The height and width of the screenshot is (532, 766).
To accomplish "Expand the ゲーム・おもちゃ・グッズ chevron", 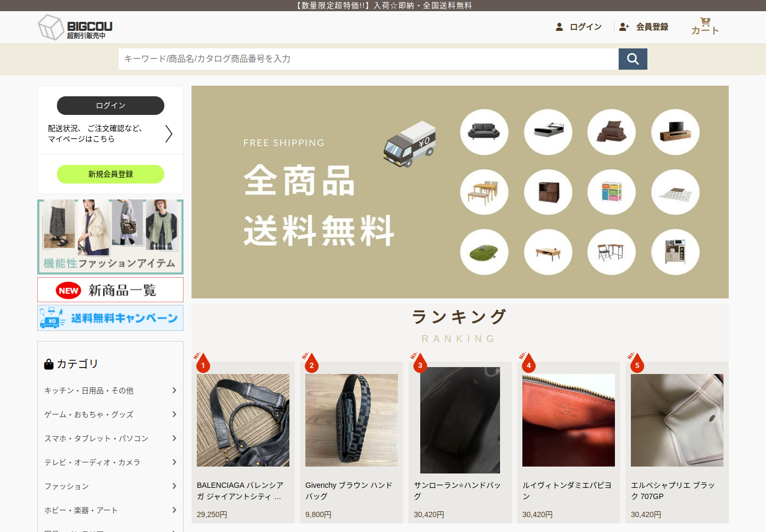I will [x=174, y=414].
